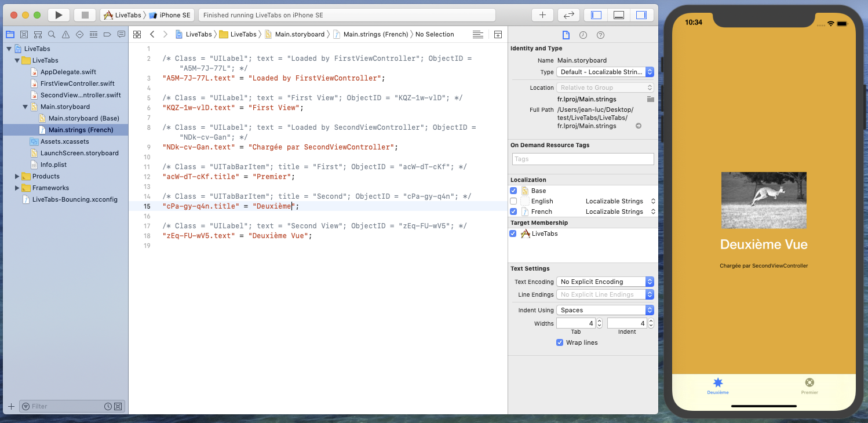Show the Breakpoint navigator
This screenshot has height=423, width=868.
coord(107,34)
